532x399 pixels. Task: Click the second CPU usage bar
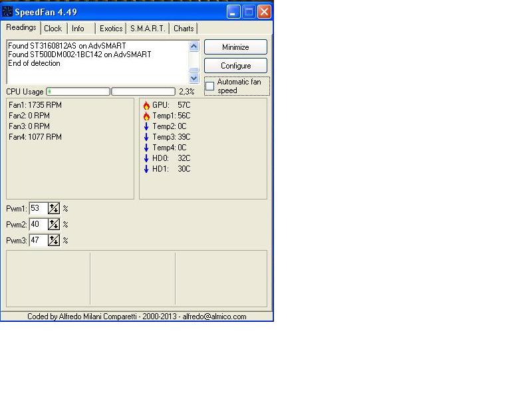[143, 92]
